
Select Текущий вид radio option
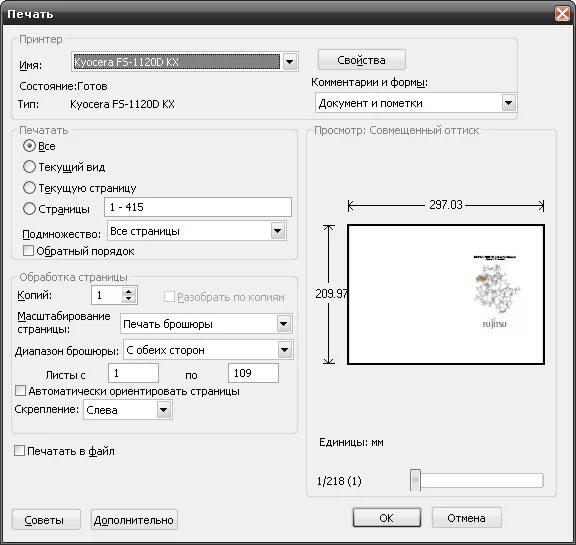[29, 167]
